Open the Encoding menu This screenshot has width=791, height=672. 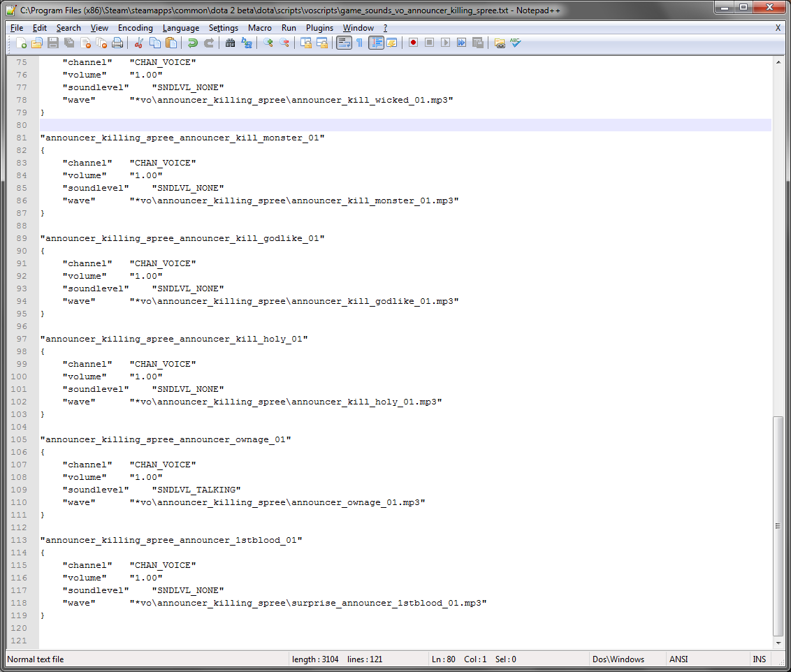[135, 28]
